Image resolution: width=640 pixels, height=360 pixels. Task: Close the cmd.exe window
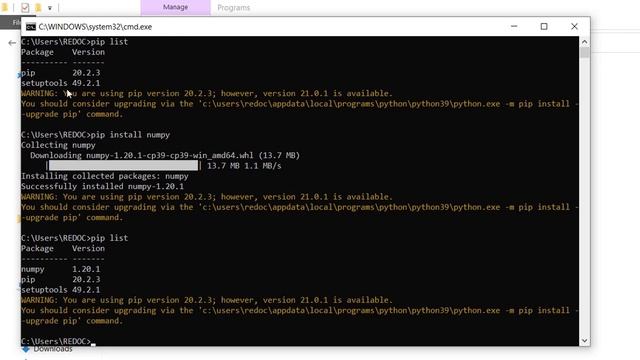click(x=574, y=27)
